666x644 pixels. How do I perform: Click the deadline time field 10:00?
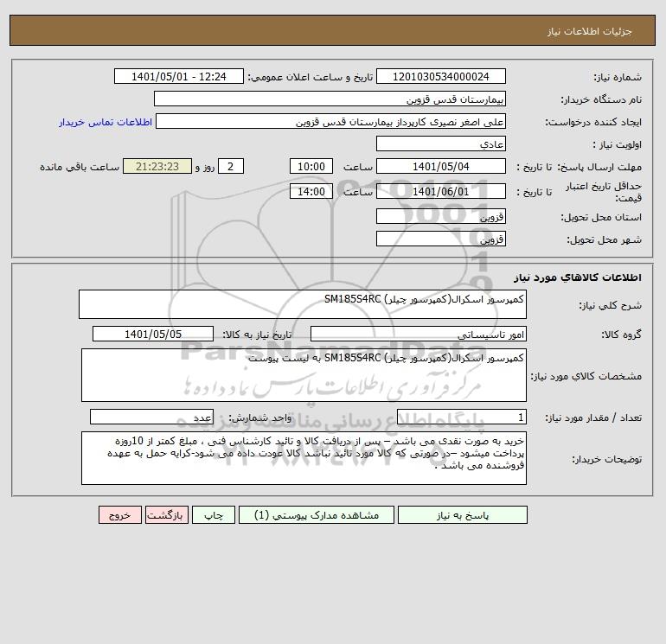(311, 167)
